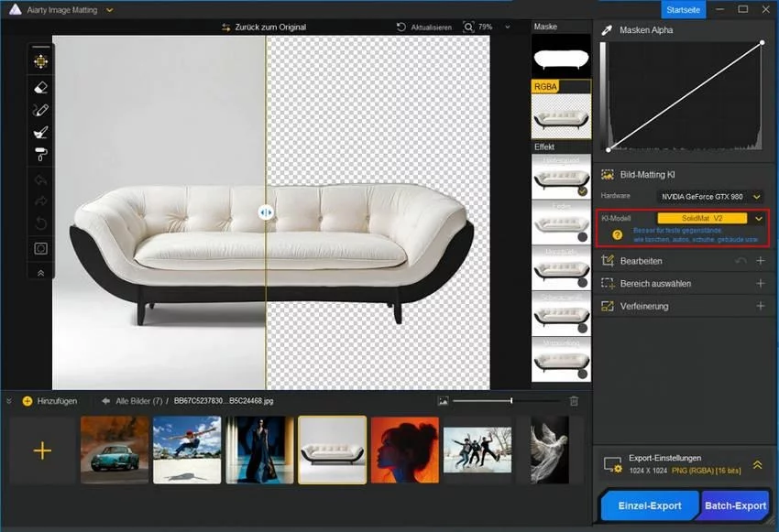Collapse the left toolbar with double chevron
The width and height of the screenshot is (779, 532).
pyautogui.click(x=40, y=272)
